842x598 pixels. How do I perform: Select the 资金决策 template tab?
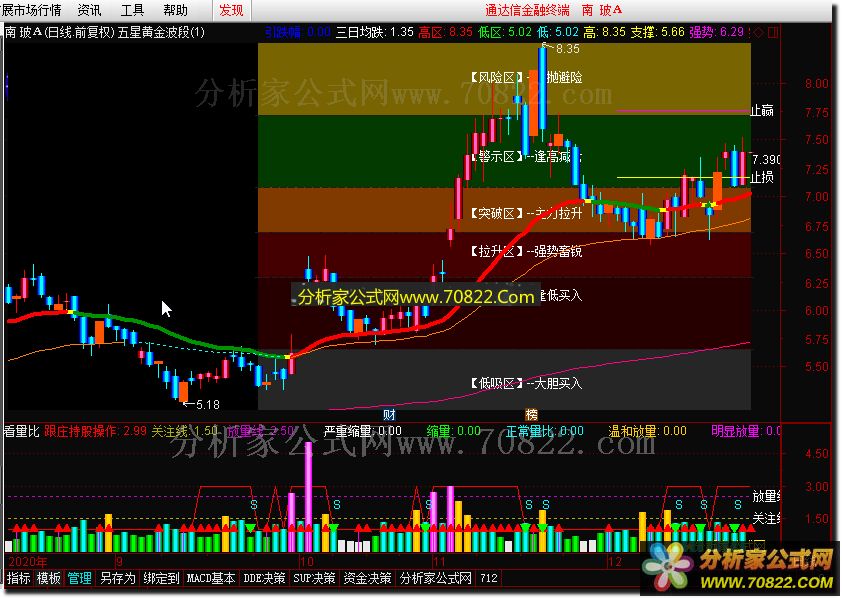click(x=368, y=578)
